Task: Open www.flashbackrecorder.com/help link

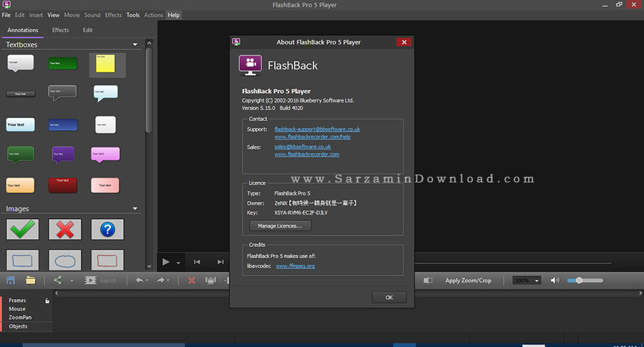Action: tap(313, 137)
